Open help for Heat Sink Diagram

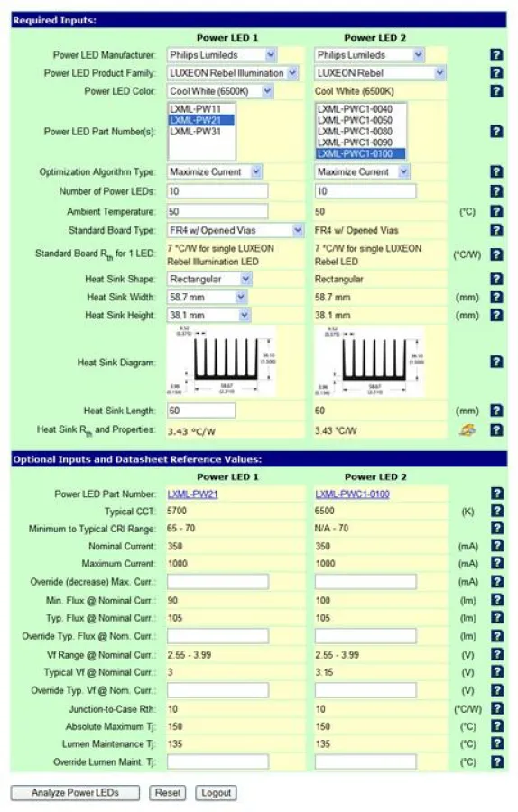click(x=496, y=362)
